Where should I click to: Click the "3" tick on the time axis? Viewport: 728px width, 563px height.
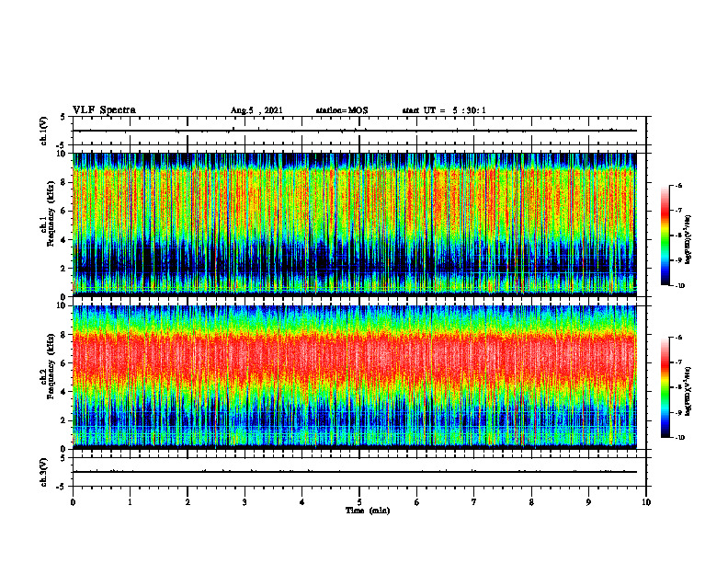click(245, 502)
